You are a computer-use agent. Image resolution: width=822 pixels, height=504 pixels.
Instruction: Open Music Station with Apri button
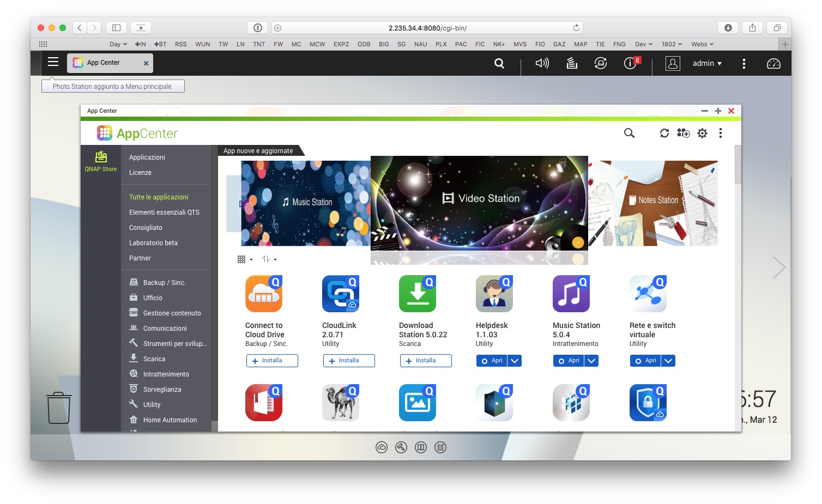click(x=569, y=361)
